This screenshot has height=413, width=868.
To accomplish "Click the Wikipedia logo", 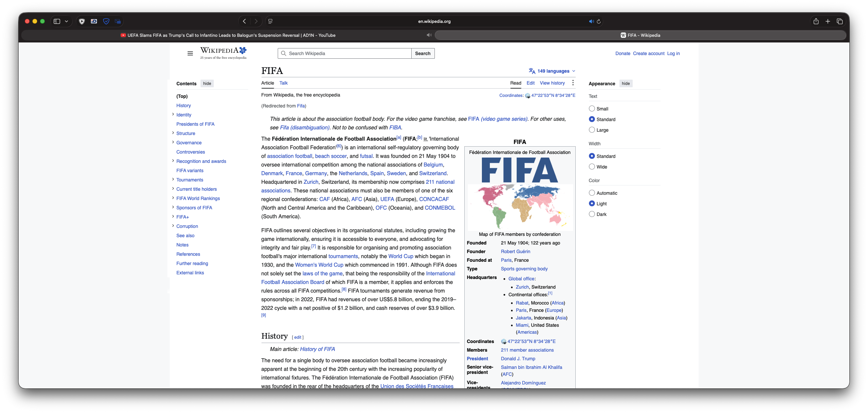I will (x=223, y=53).
